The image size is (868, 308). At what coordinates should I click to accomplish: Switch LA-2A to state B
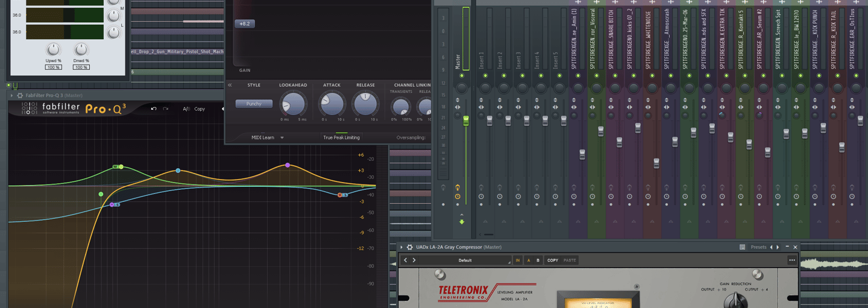click(538, 260)
